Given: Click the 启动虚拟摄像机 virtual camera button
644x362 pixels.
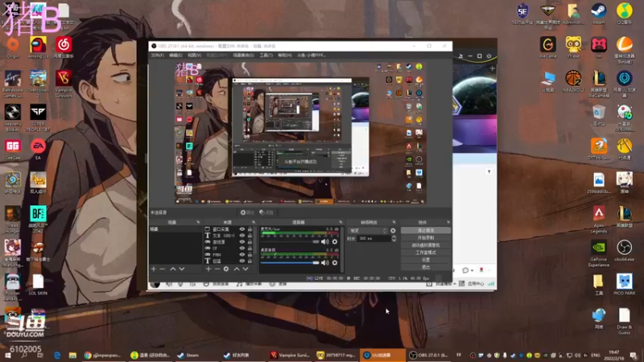Looking at the screenshot, I should point(426,245).
